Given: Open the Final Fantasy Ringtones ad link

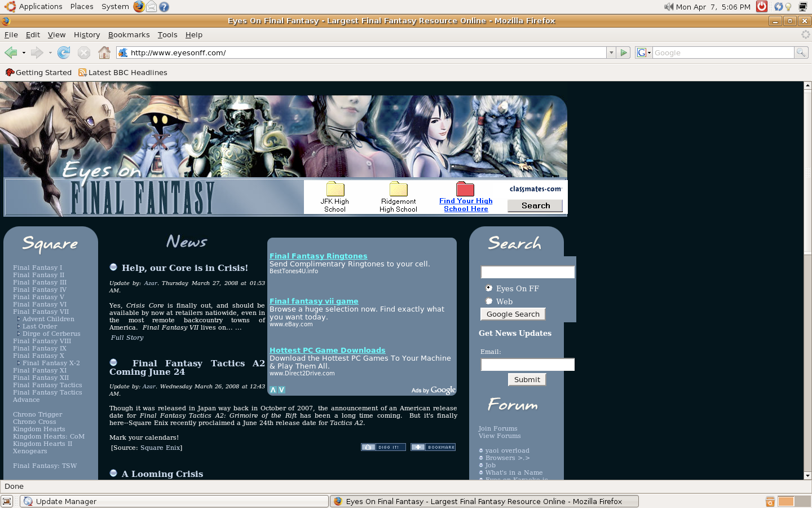Looking at the screenshot, I should click(318, 256).
